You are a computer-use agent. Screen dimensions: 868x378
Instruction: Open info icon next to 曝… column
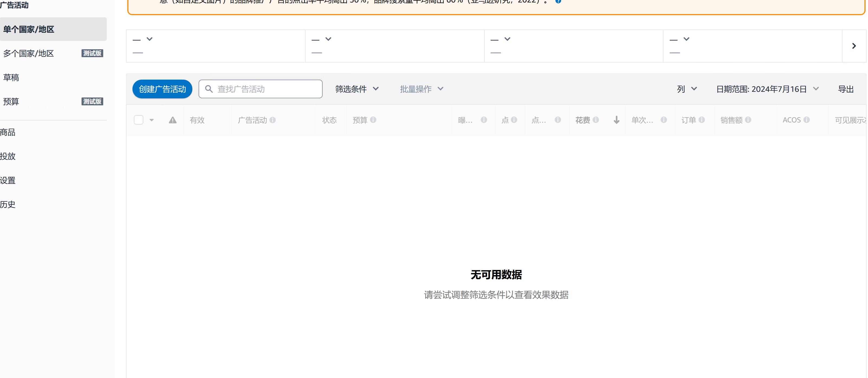pos(484,120)
